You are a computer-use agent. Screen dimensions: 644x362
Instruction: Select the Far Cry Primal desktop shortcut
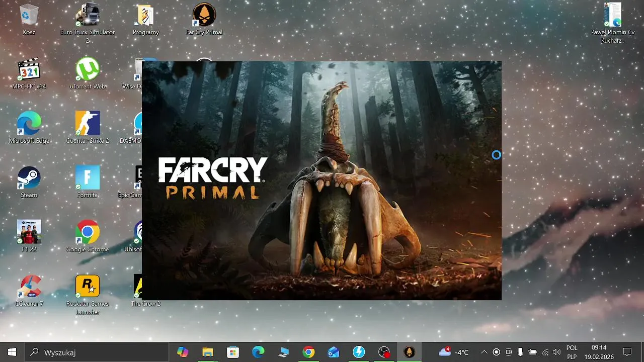tap(204, 19)
